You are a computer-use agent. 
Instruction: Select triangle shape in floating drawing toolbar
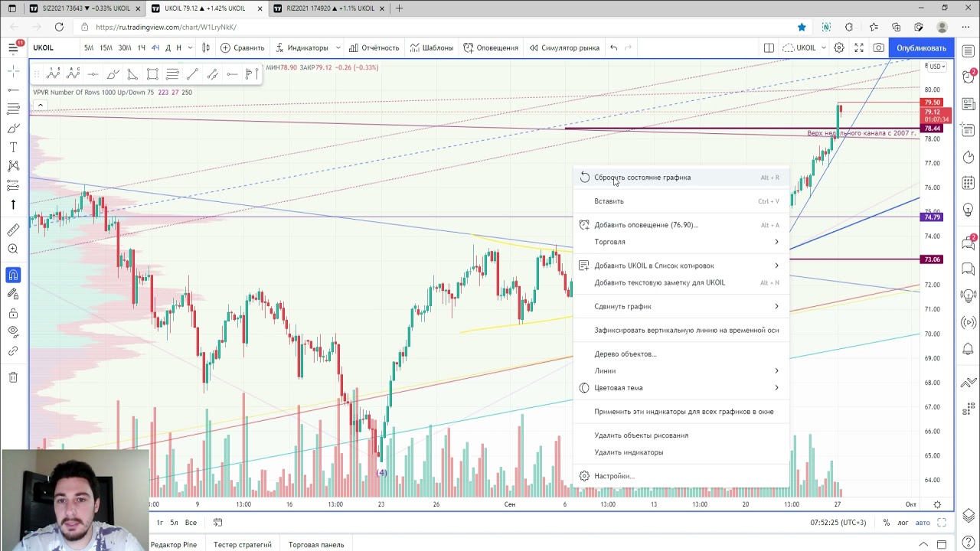tap(132, 74)
